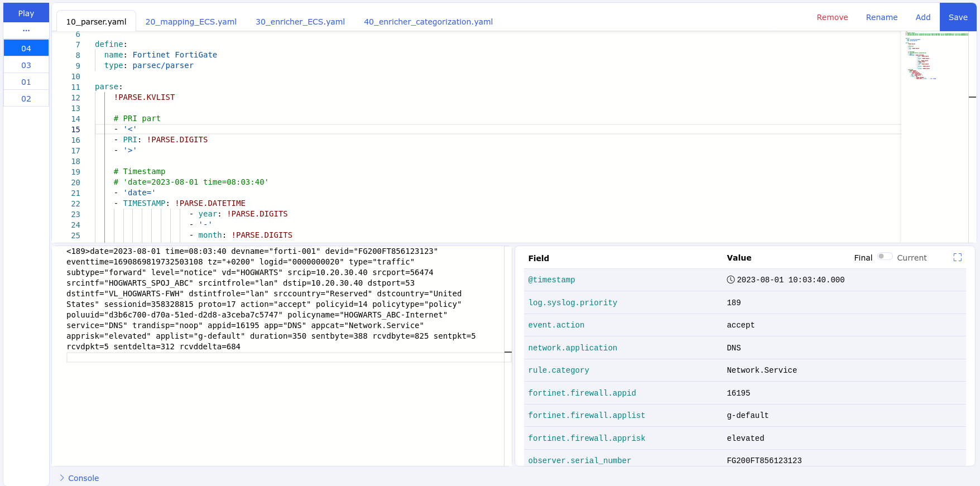Click the @timestamp field name
The width and height of the screenshot is (980, 486).
pos(551,280)
